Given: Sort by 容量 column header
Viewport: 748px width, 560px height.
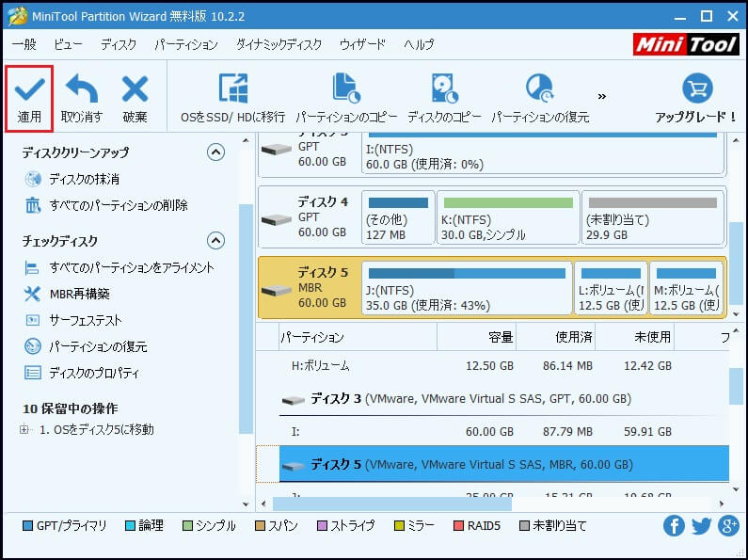Looking at the screenshot, I should pos(477,337).
